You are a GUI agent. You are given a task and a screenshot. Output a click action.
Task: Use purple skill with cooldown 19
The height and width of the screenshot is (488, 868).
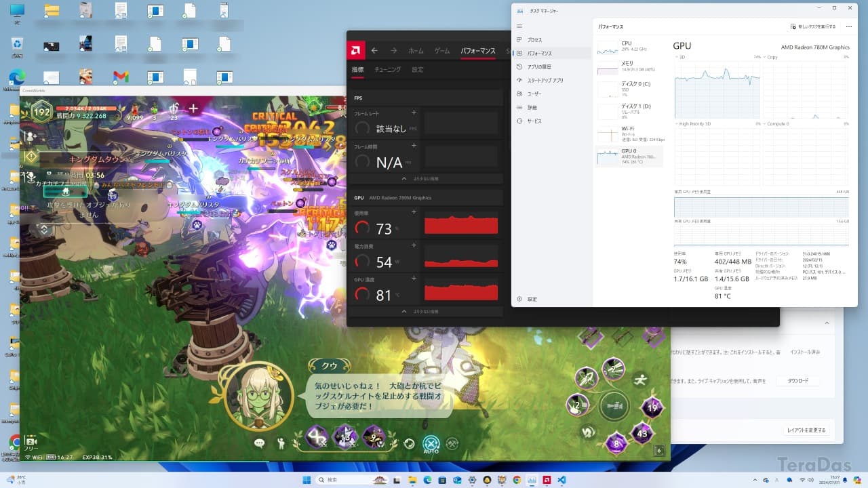[652, 408]
